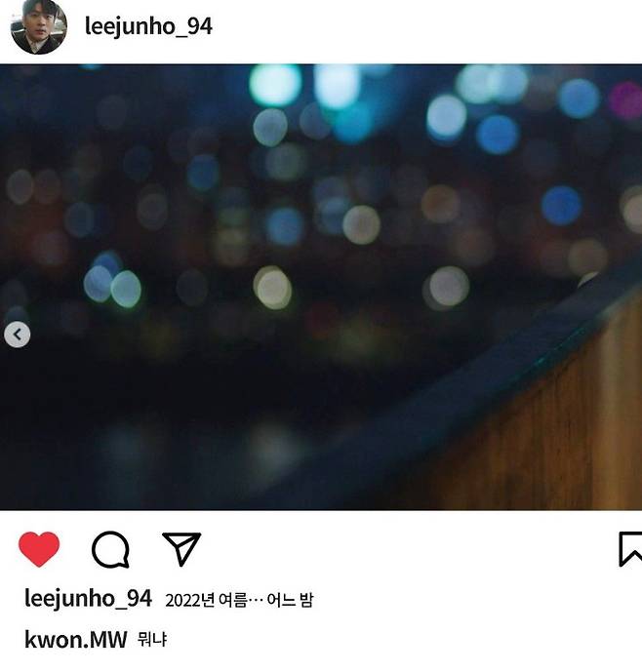Open kwon.MW commenter profile

click(x=76, y=640)
